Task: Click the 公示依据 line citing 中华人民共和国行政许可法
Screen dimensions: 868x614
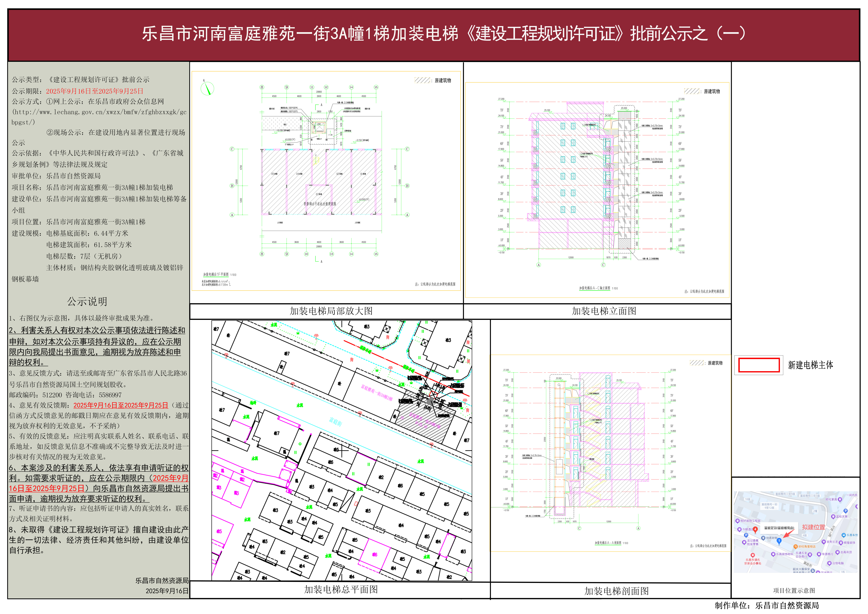Action: [98, 159]
